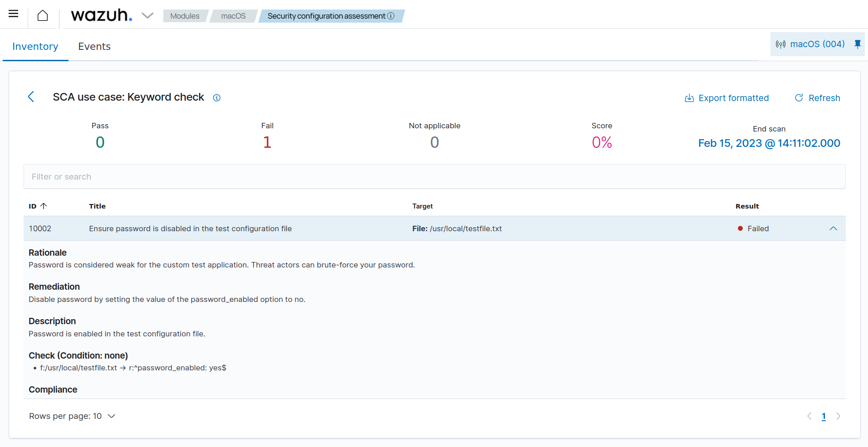Click the refresh circular arrow icon
Screen dimensions: 868x447
pos(799,98)
